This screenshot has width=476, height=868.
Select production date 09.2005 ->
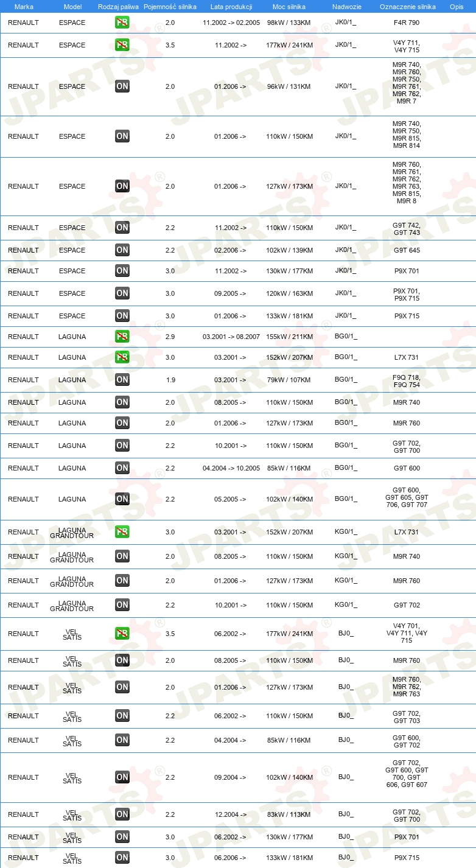230,293
